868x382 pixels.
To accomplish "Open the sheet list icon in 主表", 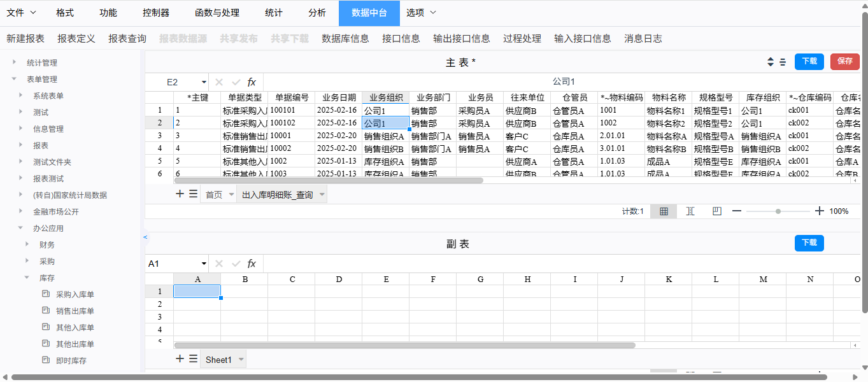I will pos(193,194).
